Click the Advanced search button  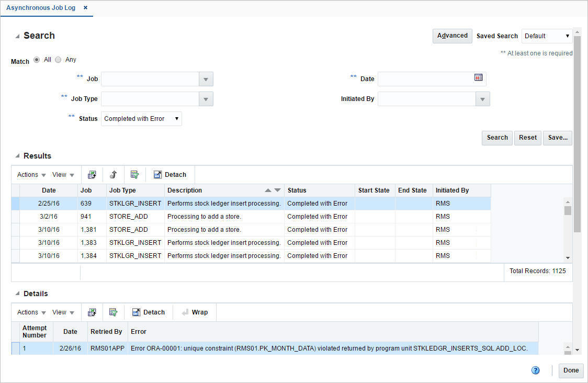tap(452, 36)
